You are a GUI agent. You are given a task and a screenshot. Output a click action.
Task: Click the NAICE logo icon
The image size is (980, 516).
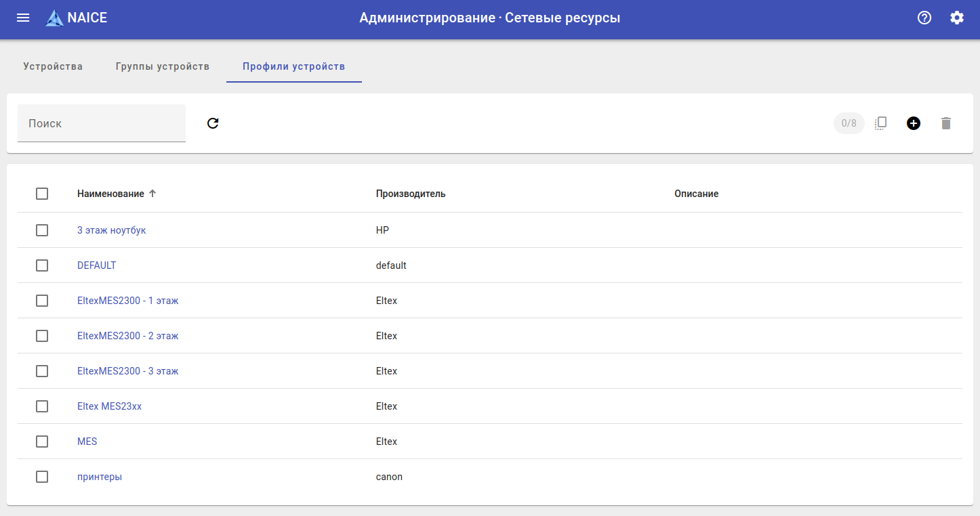(54, 18)
